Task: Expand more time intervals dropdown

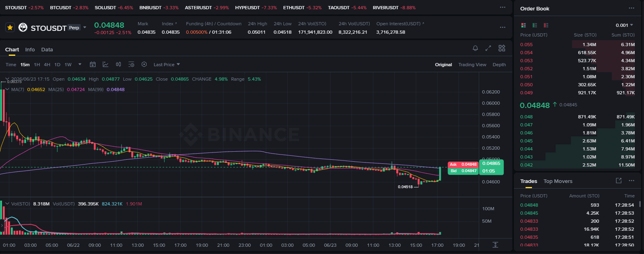Action: click(80, 64)
